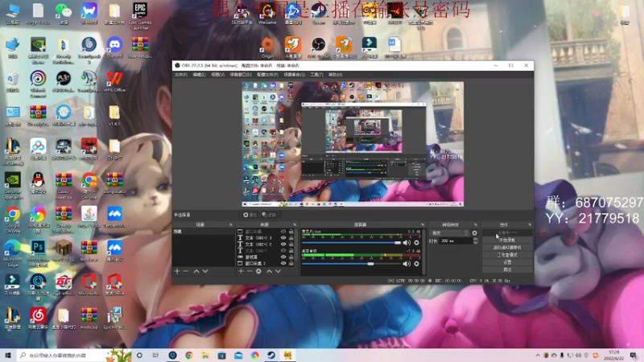The width and height of the screenshot is (644, 362).
Task: Open the Docks menu in OBS
Action: tap(240, 75)
